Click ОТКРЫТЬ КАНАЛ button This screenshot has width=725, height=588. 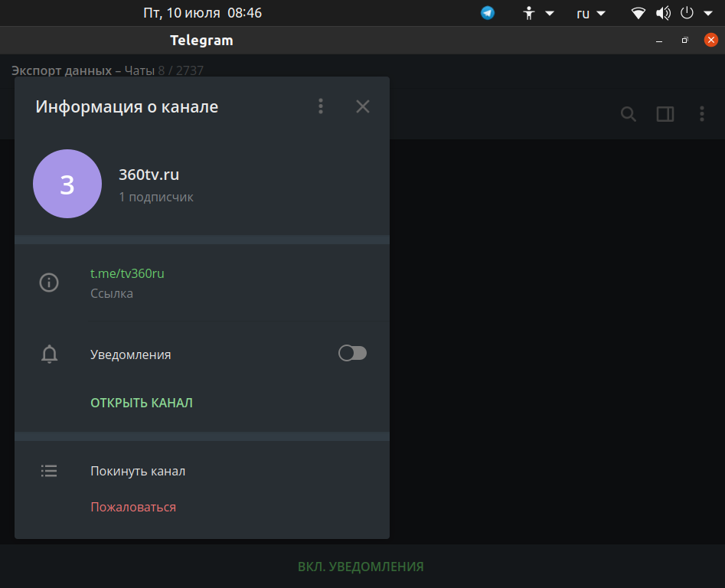(x=142, y=403)
